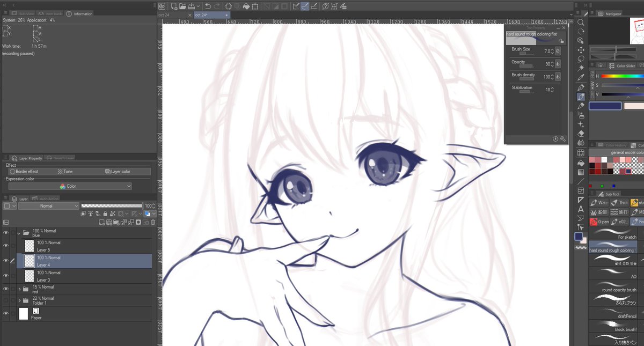Fill with paint bucket in toolbar
The image size is (644, 346).
(x=246, y=6)
